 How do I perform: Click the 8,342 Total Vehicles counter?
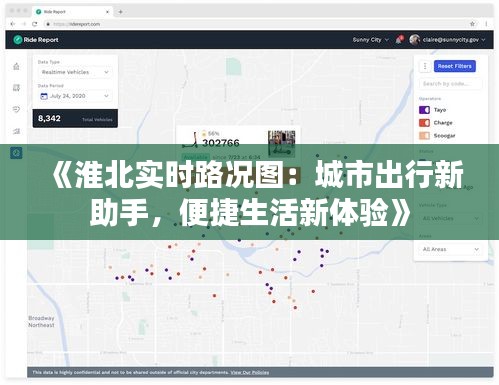pyautogui.click(x=75, y=118)
